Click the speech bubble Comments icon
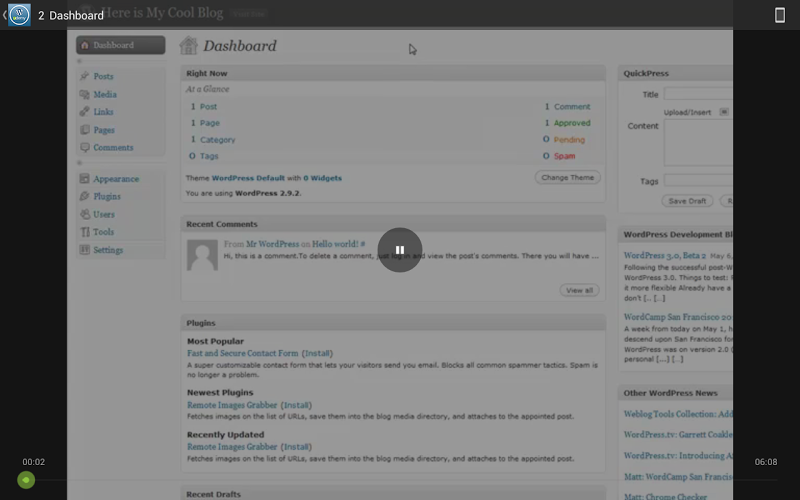800x500 pixels. [85, 147]
